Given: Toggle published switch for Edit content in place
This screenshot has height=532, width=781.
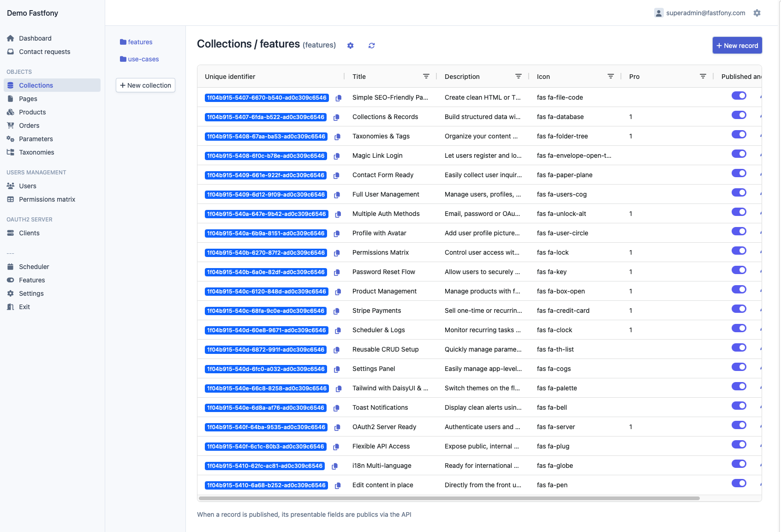Looking at the screenshot, I should (x=739, y=483).
